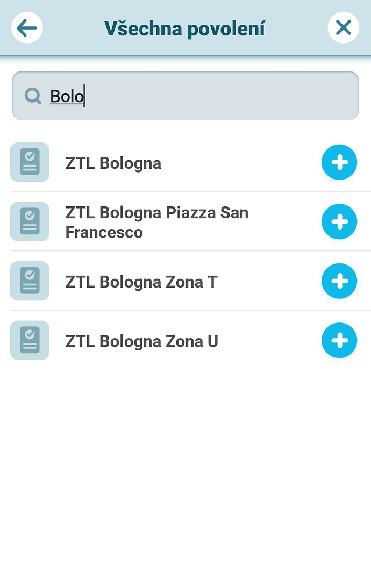371x588 pixels.
Task: Add ZTL Bologna Piazza San Francesco permit
Action: (x=339, y=221)
